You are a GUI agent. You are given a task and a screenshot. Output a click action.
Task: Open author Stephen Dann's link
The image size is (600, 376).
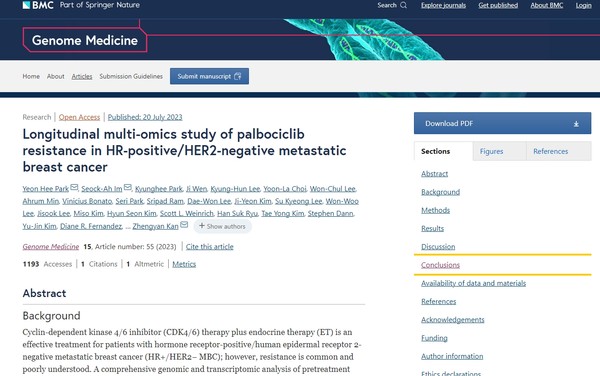coord(331,214)
